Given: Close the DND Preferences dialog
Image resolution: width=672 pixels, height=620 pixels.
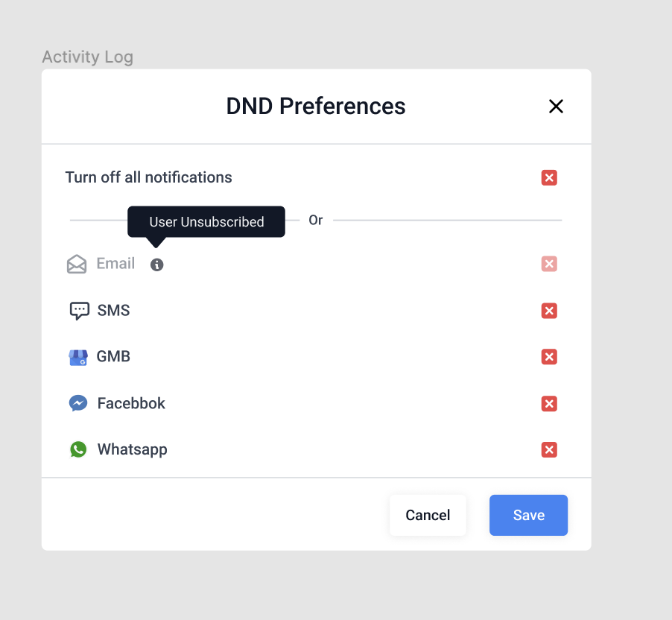Looking at the screenshot, I should (556, 107).
